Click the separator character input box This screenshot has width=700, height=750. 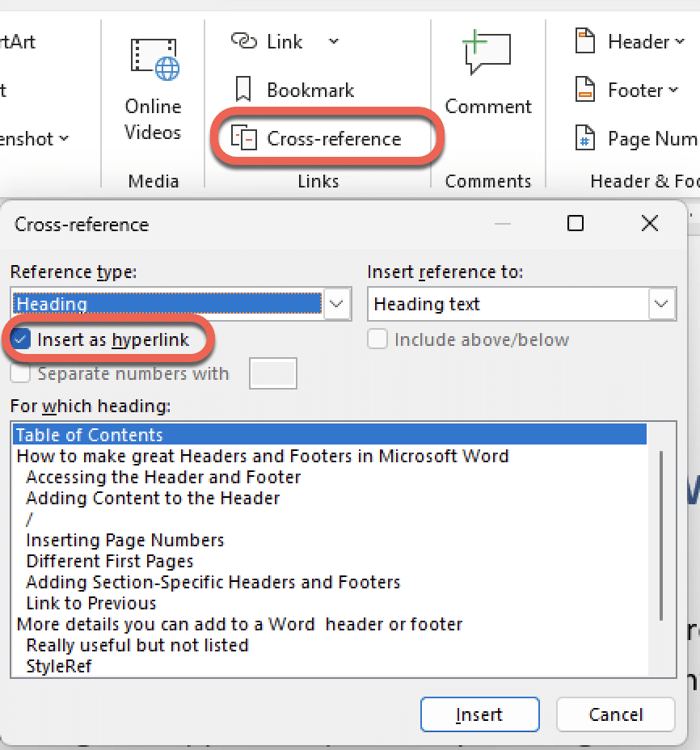pyautogui.click(x=273, y=373)
